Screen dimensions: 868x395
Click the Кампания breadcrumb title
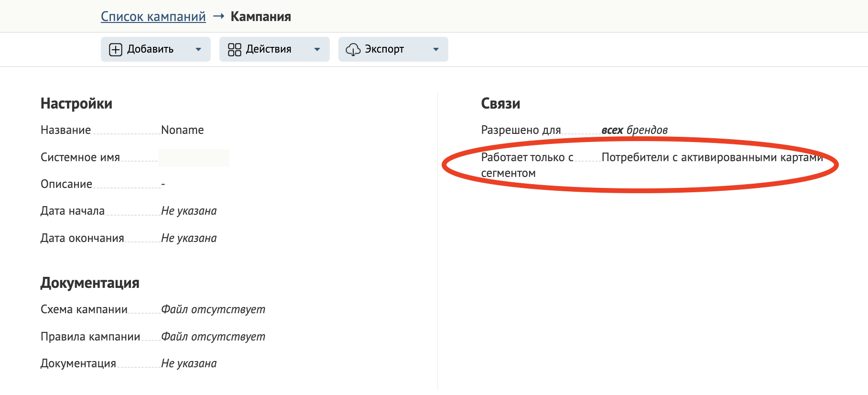tap(260, 17)
